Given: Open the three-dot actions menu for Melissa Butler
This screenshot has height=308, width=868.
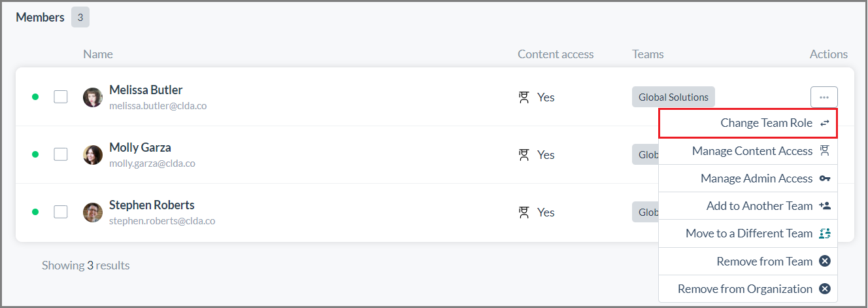Looking at the screenshot, I should click(x=824, y=97).
